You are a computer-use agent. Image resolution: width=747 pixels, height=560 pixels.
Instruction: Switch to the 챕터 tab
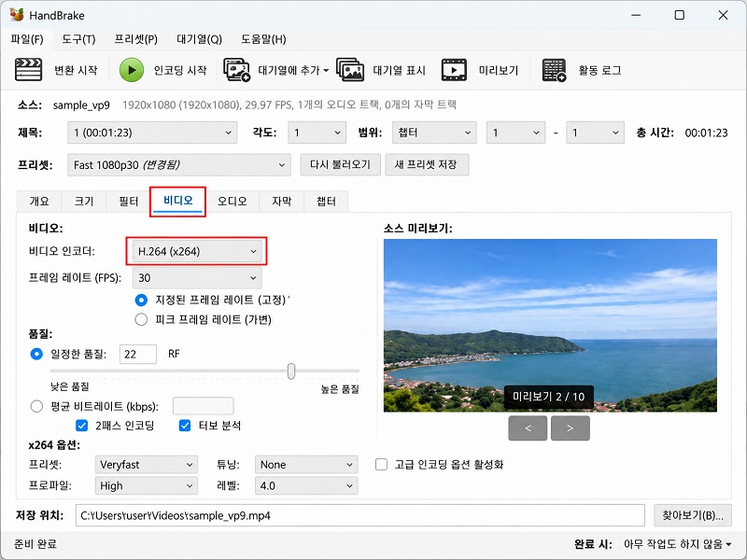coord(326,202)
